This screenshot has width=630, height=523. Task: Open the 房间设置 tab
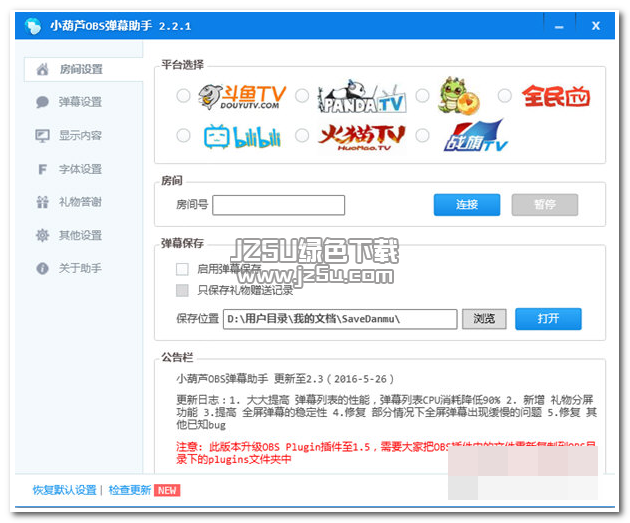84,69
